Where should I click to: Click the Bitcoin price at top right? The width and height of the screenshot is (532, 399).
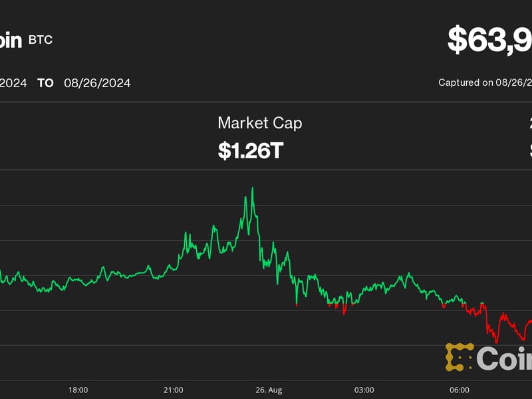pyautogui.click(x=489, y=40)
